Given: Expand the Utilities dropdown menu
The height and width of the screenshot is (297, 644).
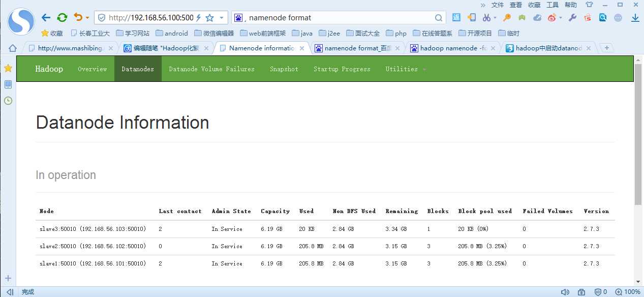Looking at the screenshot, I should 406,69.
